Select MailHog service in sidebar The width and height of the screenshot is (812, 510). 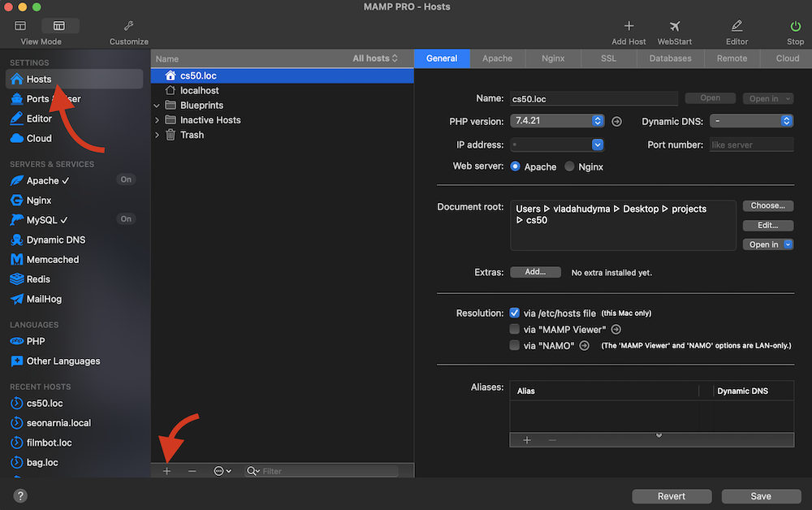(x=44, y=299)
